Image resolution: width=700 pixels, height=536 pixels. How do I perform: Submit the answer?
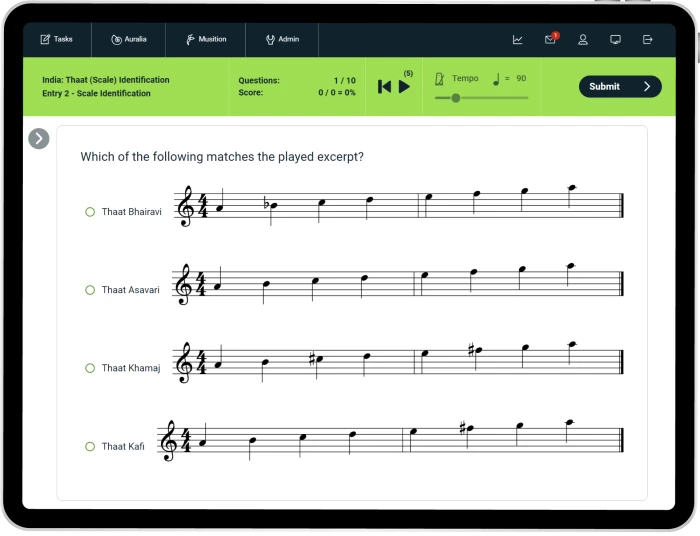pyautogui.click(x=619, y=87)
